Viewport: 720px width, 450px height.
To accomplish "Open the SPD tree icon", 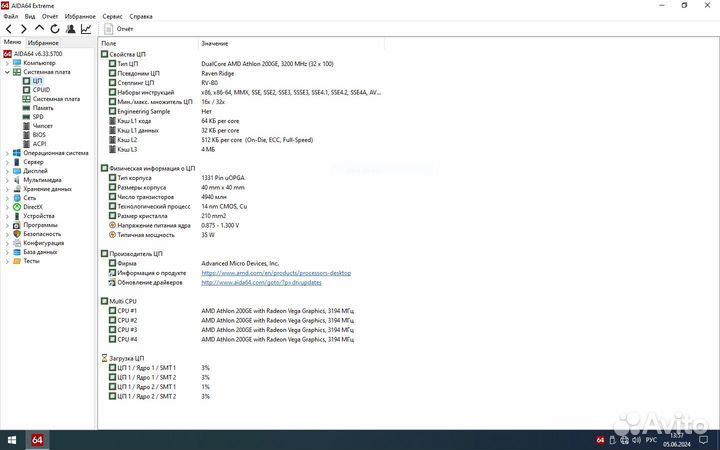I will (x=26, y=117).
